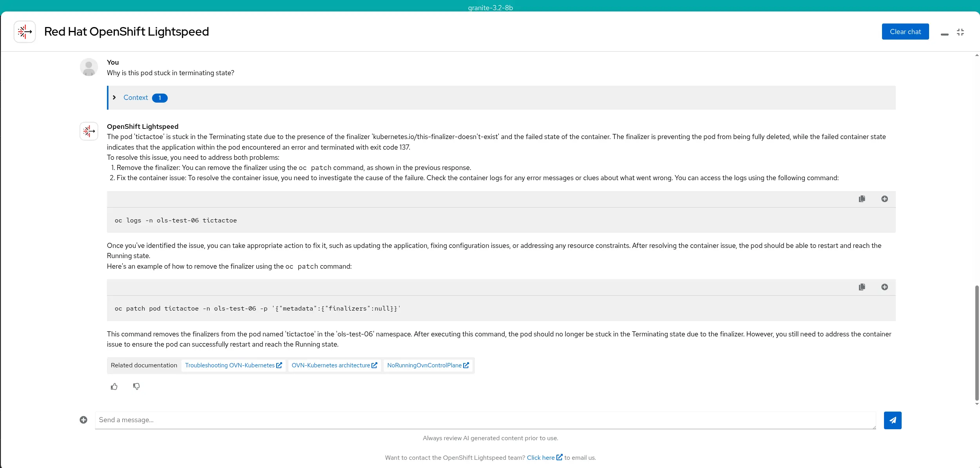The image size is (980, 468).
Task: Open Troubleshooting OVN-Kubernetes documentation link
Action: (234, 365)
